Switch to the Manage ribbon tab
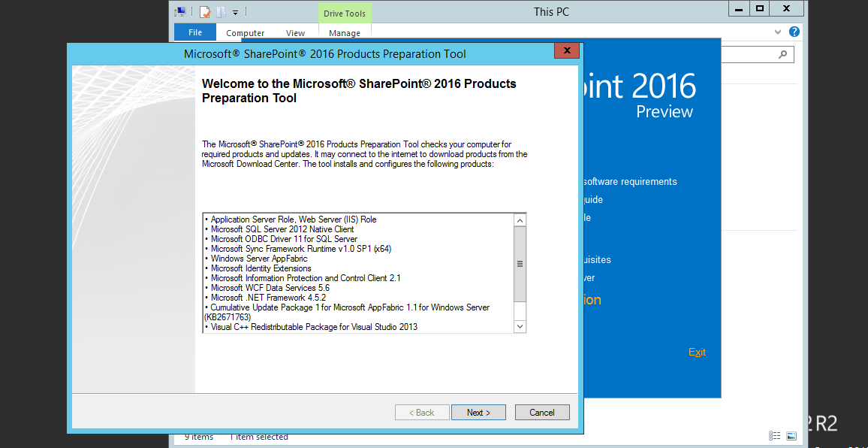 point(345,33)
